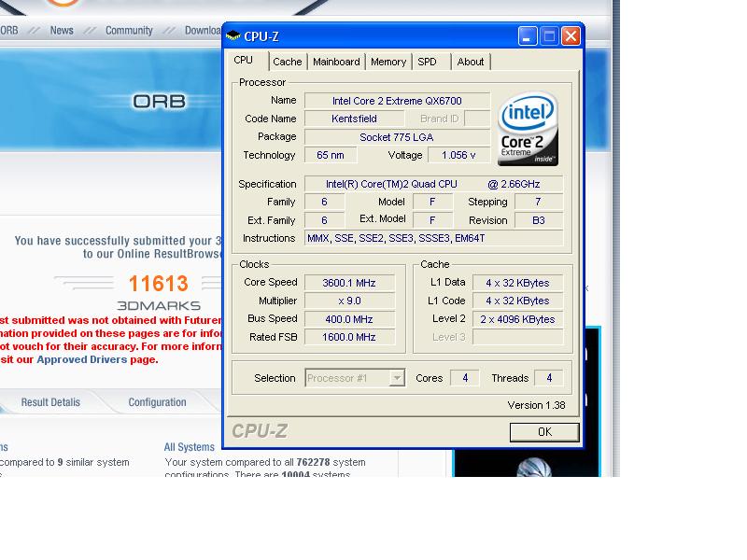Switch to the SPD tab
The image size is (747, 560).
point(427,62)
